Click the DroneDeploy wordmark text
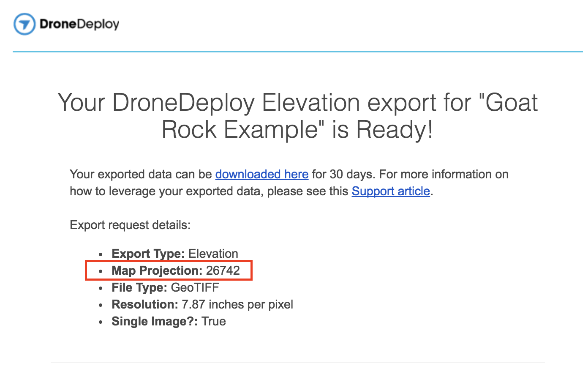The image size is (588, 366). 79,25
